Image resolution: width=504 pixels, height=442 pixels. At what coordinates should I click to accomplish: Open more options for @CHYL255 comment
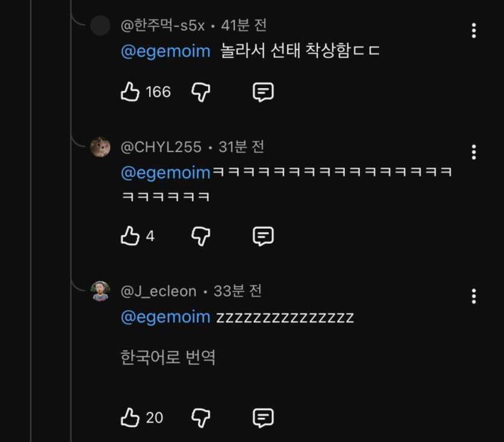pyautogui.click(x=474, y=152)
